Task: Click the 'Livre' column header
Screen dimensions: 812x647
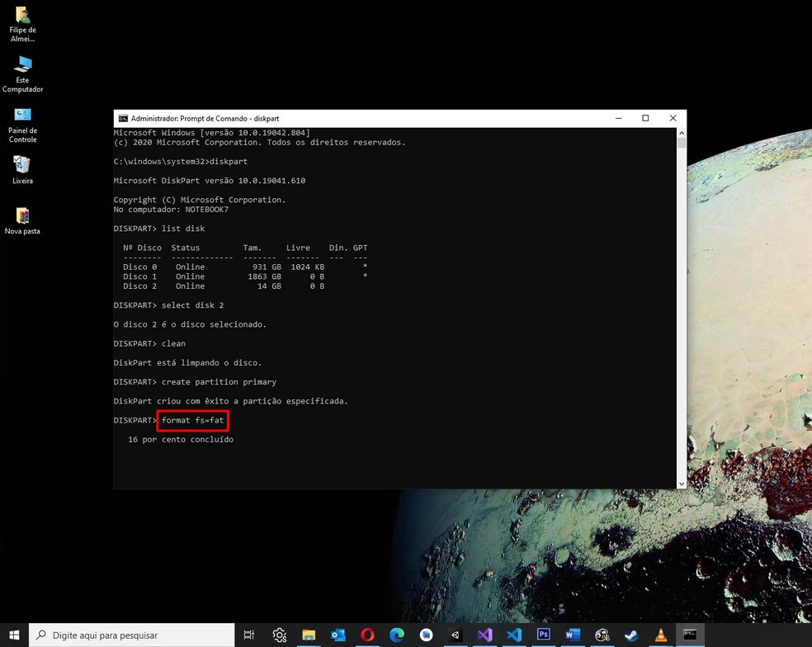Action: [x=298, y=248]
